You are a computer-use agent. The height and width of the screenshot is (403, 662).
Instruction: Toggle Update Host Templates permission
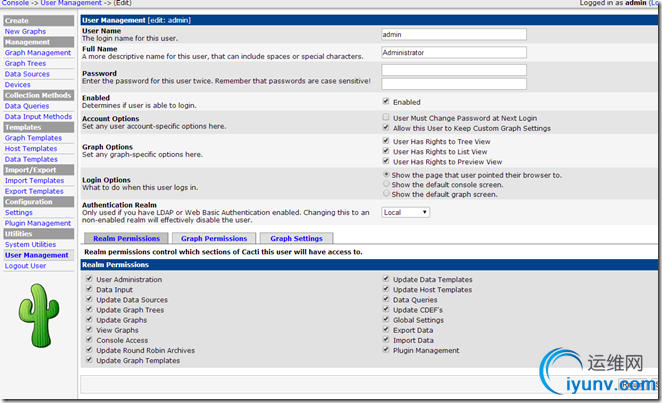coord(385,289)
